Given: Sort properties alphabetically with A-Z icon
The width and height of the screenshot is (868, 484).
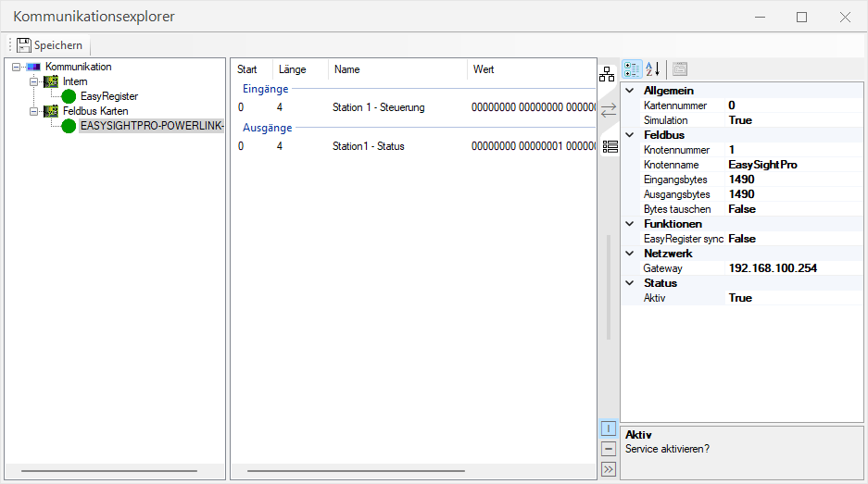Looking at the screenshot, I should 652,69.
